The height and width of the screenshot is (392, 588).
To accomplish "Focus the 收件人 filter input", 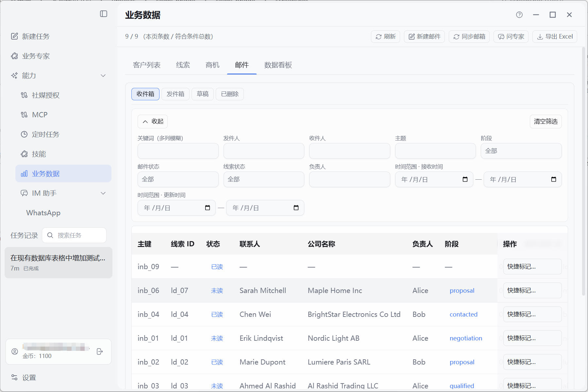I will pos(350,151).
